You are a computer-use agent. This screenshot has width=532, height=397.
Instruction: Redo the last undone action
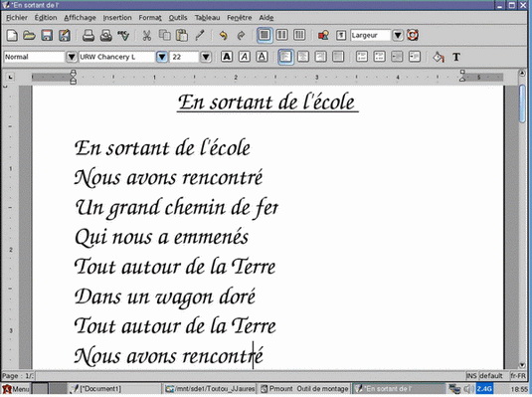(x=241, y=35)
